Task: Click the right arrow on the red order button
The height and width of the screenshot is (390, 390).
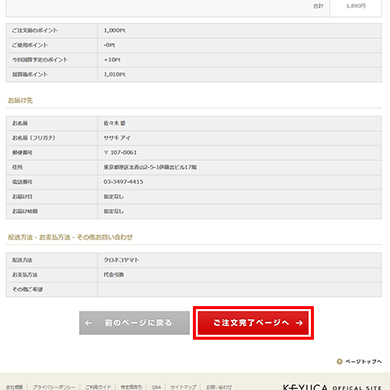Action: [299, 323]
